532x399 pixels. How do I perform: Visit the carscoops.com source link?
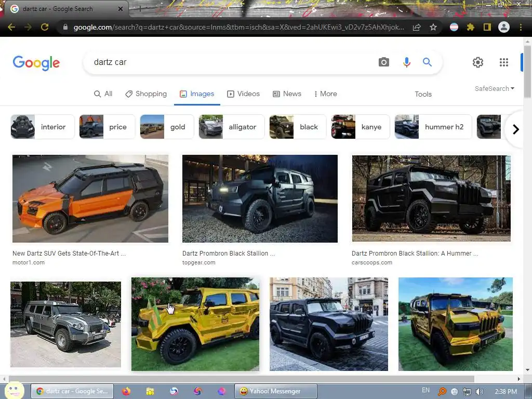pyautogui.click(x=372, y=262)
